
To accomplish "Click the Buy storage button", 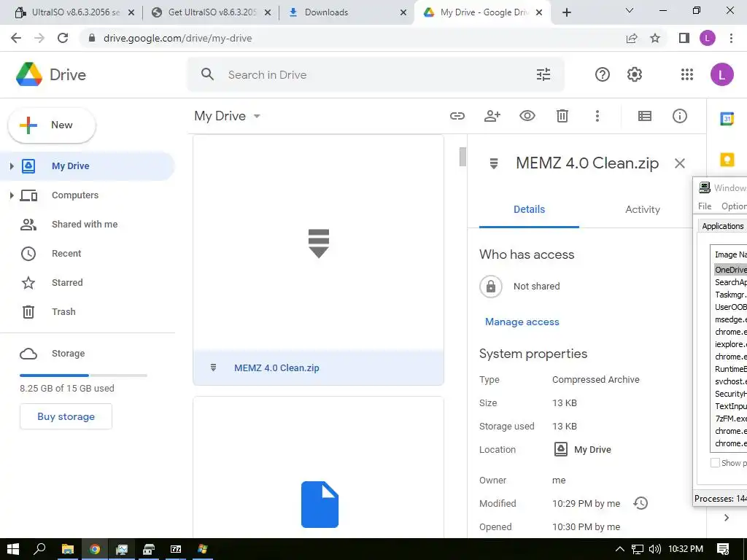I will pos(66,416).
